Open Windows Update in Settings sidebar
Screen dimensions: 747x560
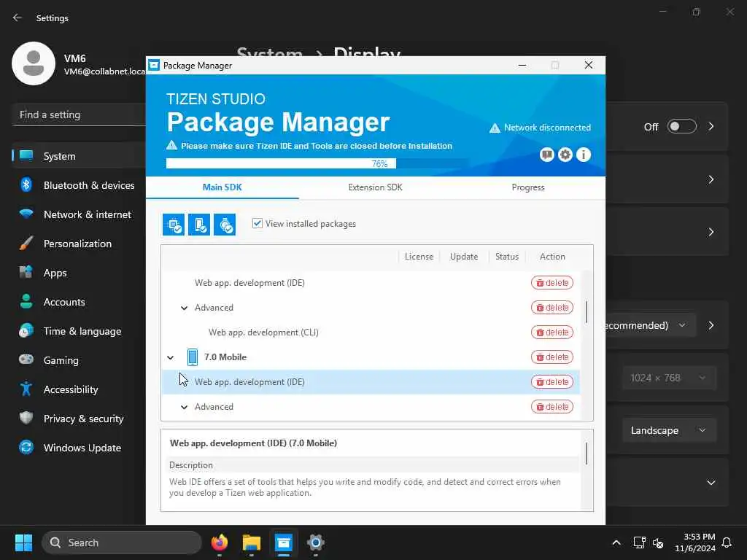click(x=78, y=448)
